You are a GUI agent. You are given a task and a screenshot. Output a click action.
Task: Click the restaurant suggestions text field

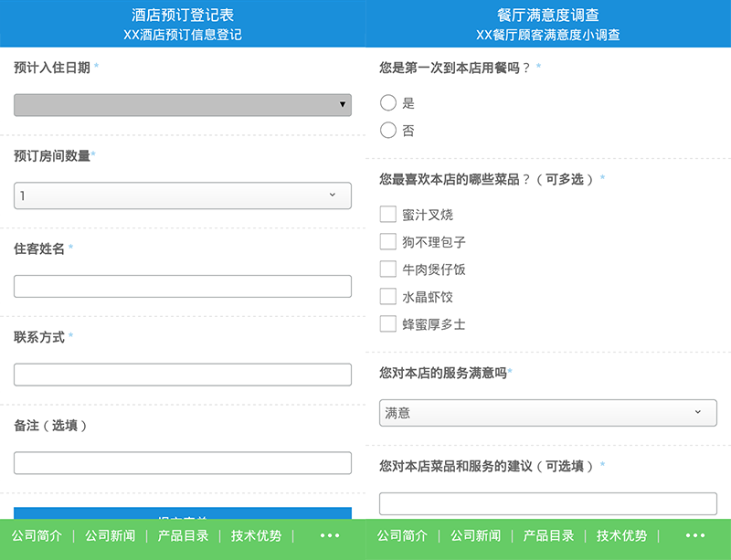click(x=548, y=503)
